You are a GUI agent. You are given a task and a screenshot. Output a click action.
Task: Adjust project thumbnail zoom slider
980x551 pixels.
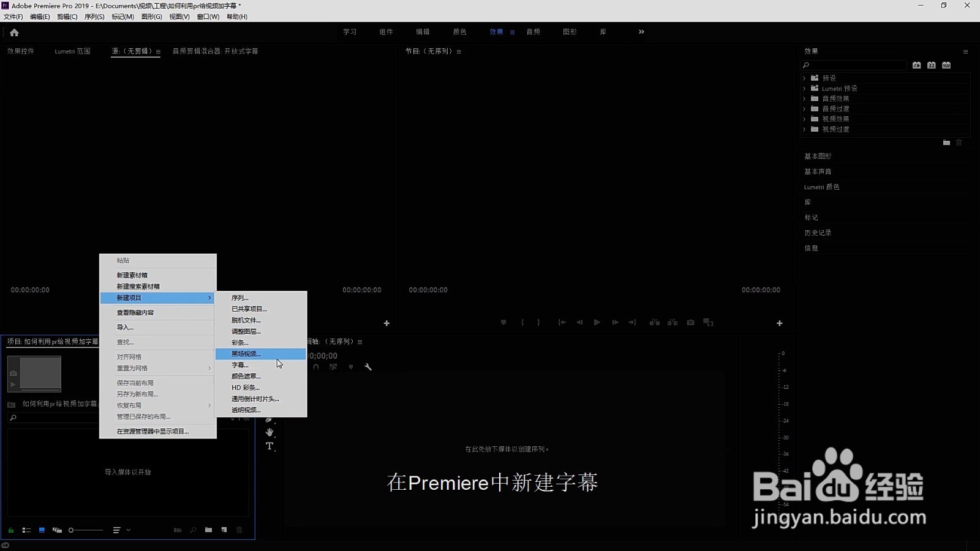point(86,530)
